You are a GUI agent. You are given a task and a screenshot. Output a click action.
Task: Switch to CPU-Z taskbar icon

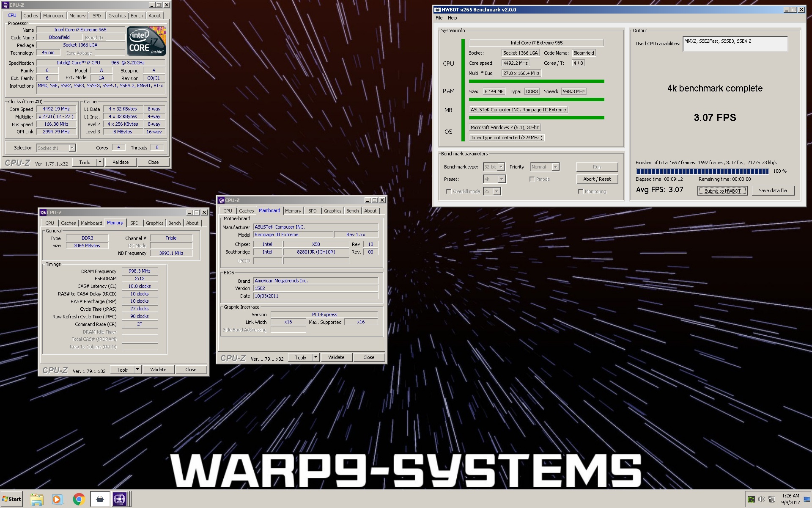[x=120, y=500]
